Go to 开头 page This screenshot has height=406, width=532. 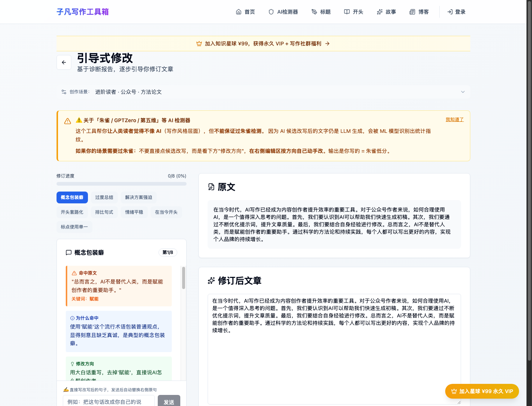tap(354, 12)
